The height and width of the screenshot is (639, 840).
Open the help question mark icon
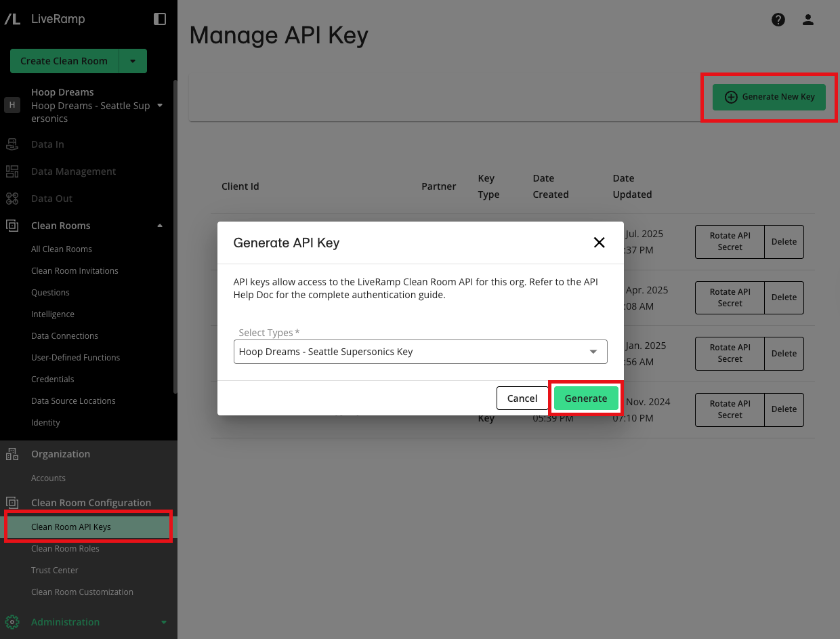pyautogui.click(x=778, y=20)
